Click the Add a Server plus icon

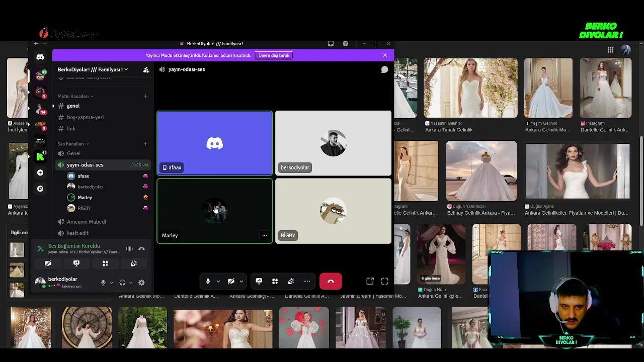(x=40, y=172)
